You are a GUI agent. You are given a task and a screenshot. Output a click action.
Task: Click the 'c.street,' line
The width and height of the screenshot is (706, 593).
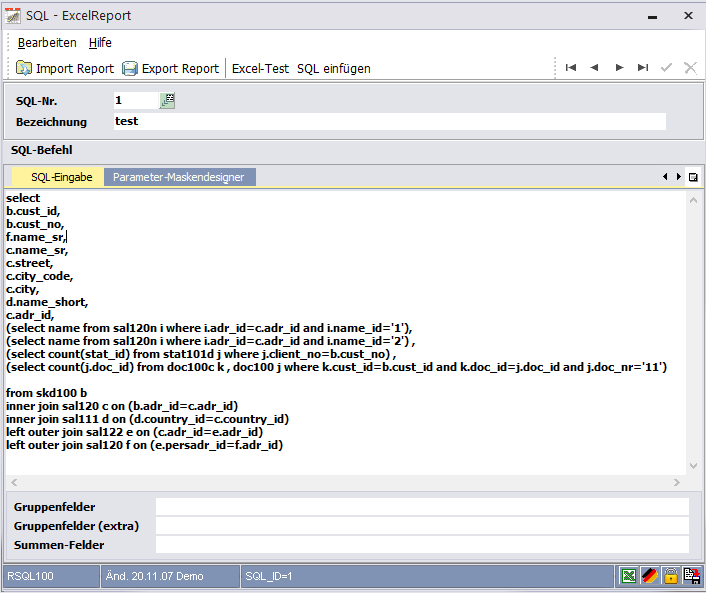29,263
